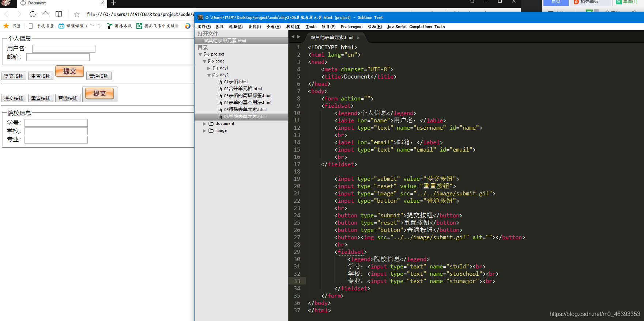This screenshot has width=644, height=321.
Task: Click the browser address bar URL
Action: coord(140,14)
